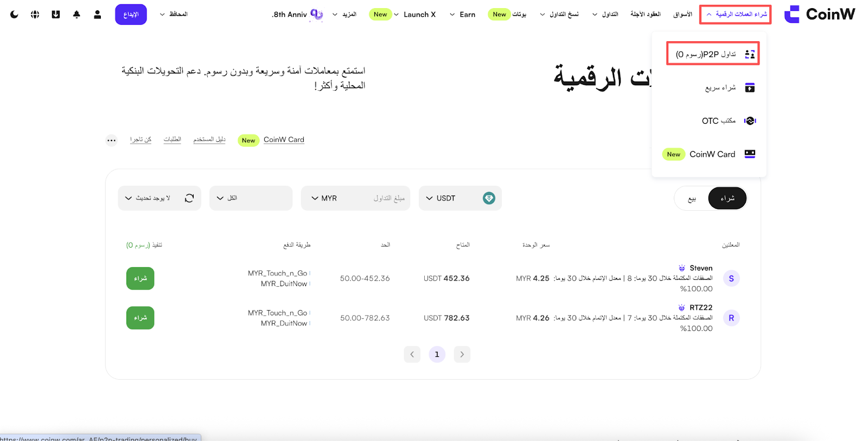
Task: Click the 8th Anniv link
Action: point(290,15)
